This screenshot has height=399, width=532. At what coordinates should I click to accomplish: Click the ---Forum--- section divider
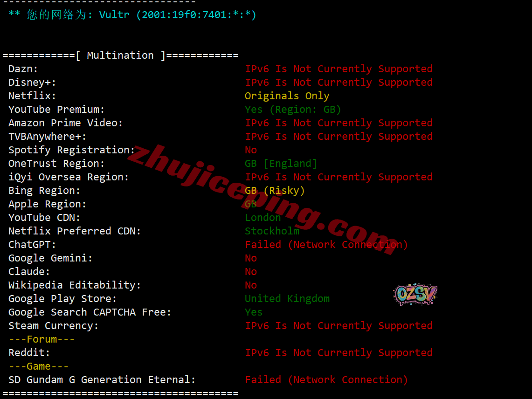[x=42, y=339]
